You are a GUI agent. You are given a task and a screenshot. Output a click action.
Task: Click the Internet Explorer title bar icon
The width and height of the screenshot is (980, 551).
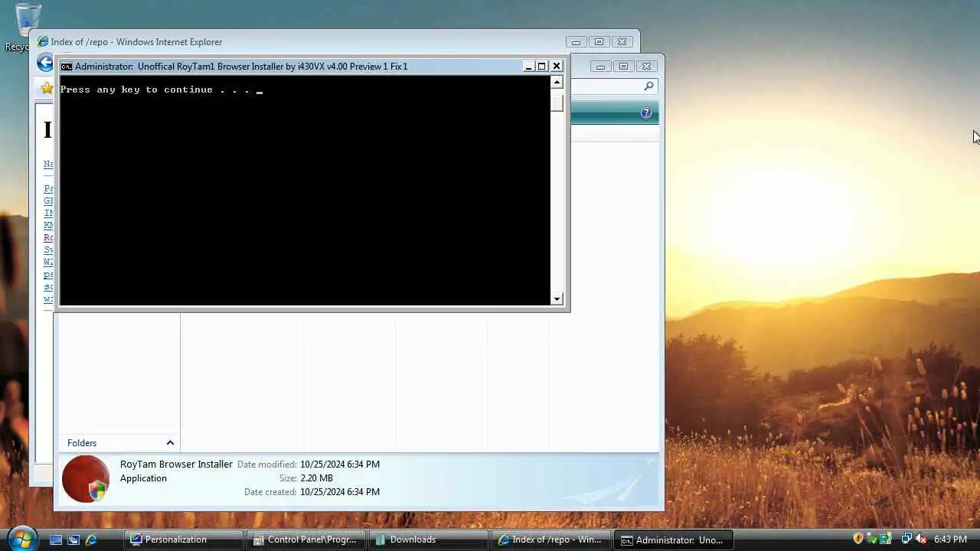[43, 42]
